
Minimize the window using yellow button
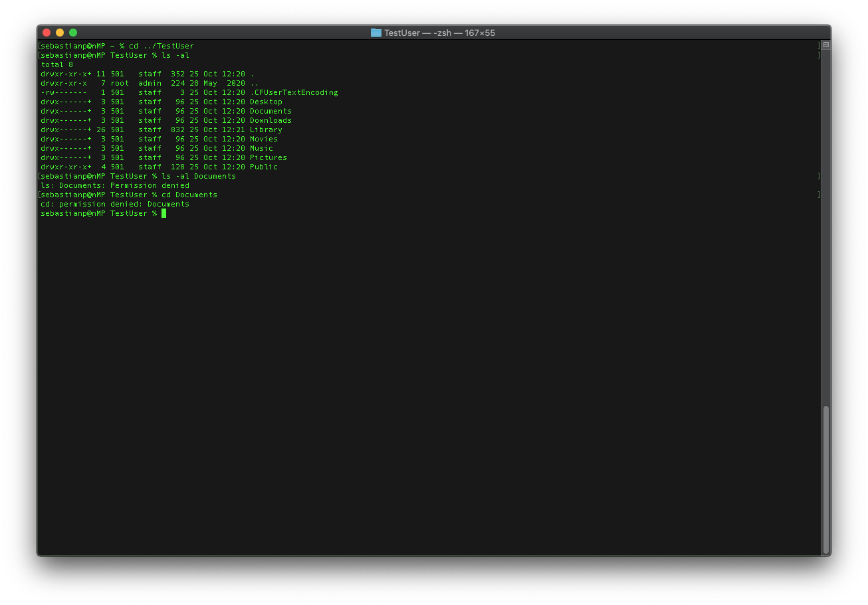click(x=60, y=33)
